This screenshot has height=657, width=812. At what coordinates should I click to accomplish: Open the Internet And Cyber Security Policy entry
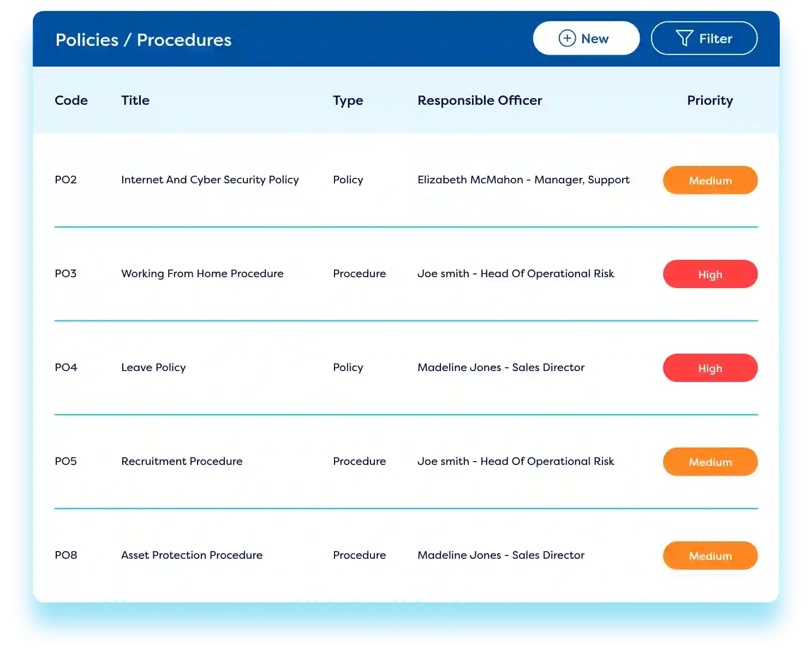click(x=210, y=180)
